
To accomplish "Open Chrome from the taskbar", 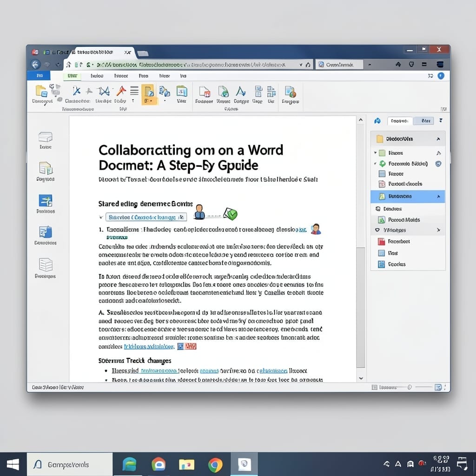I will (215, 465).
